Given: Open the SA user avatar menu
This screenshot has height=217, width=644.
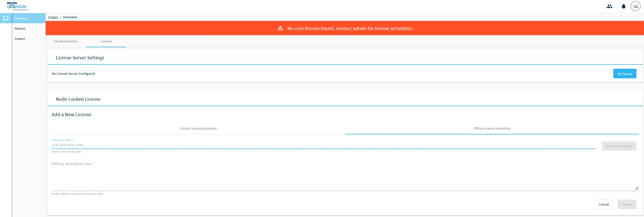Looking at the screenshot, I should coord(635,7).
